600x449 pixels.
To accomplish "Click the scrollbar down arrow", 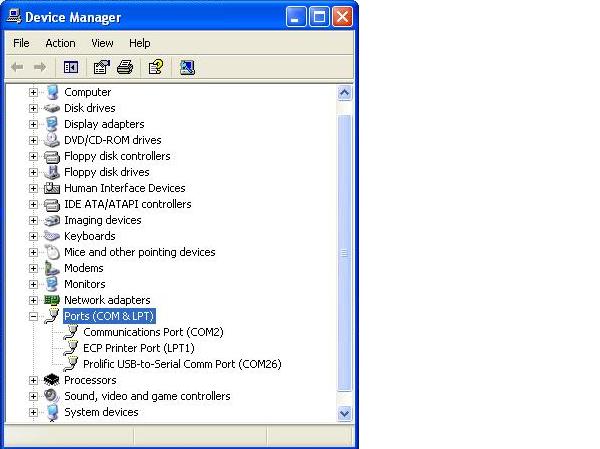I will tap(344, 413).
